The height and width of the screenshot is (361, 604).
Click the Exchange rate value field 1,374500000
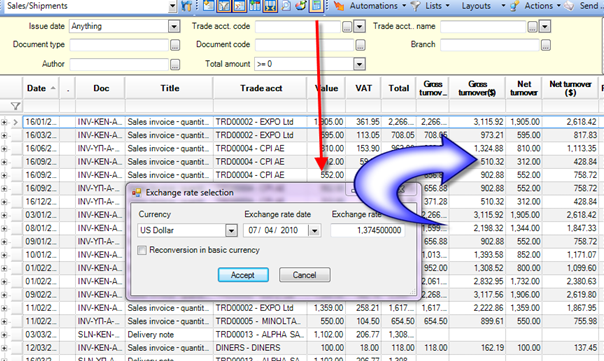click(367, 230)
